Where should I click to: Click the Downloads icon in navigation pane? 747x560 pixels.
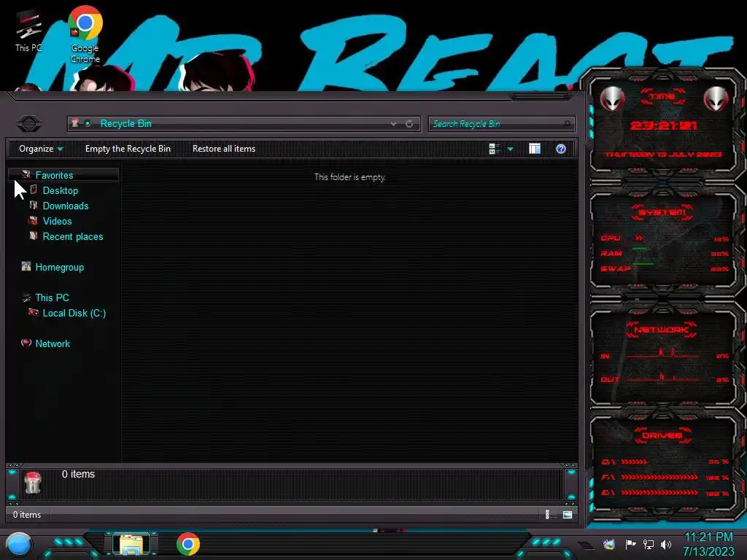point(34,205)
